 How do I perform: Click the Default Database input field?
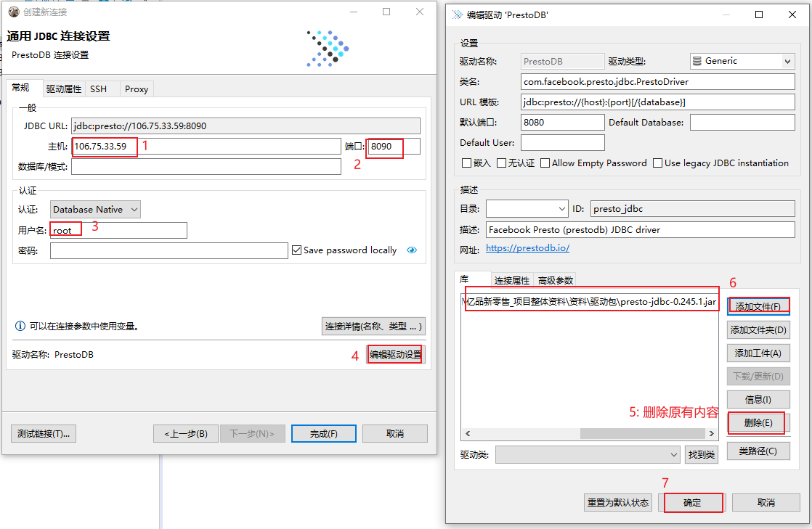(742, 122)
